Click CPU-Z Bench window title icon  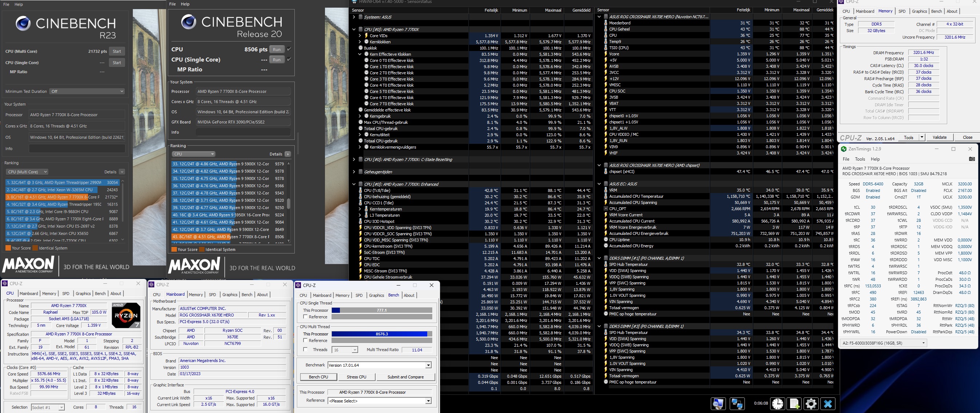tap(299, 285)
